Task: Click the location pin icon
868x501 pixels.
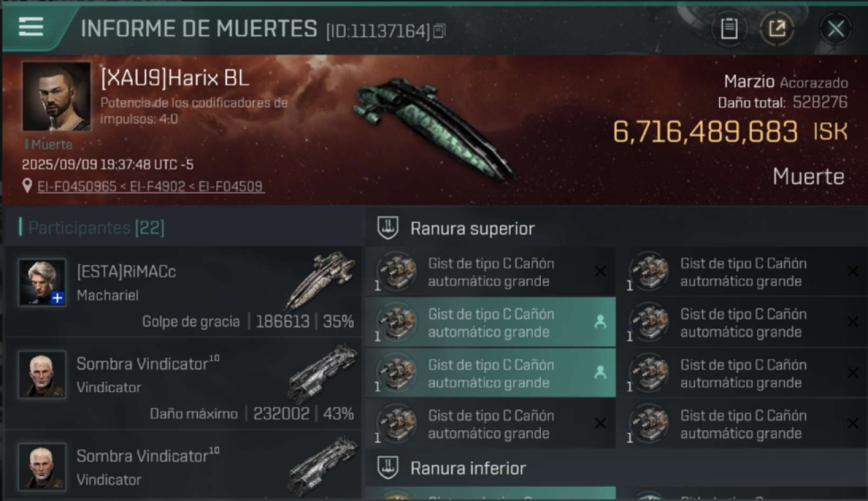Action: click(x=27, y=186)
